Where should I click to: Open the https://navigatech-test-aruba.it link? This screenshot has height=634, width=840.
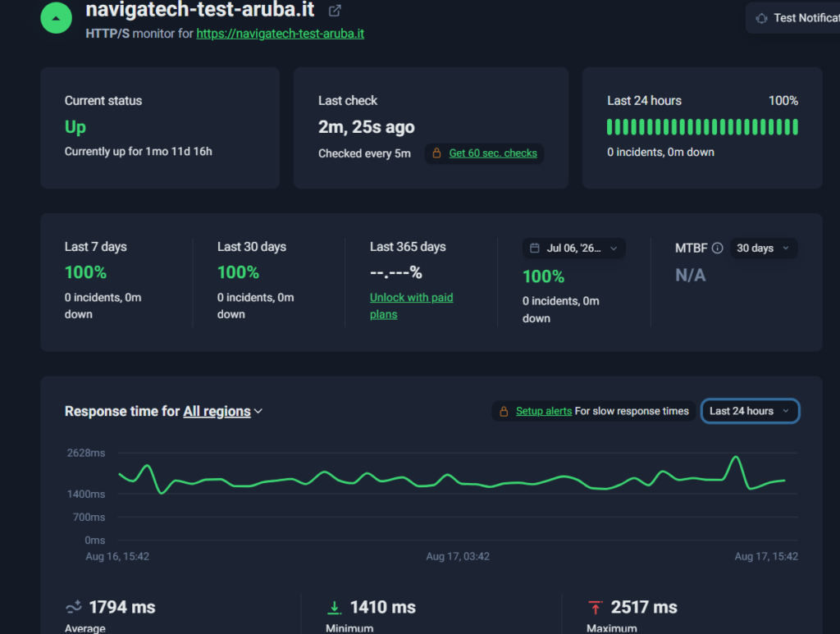[281, 33]
